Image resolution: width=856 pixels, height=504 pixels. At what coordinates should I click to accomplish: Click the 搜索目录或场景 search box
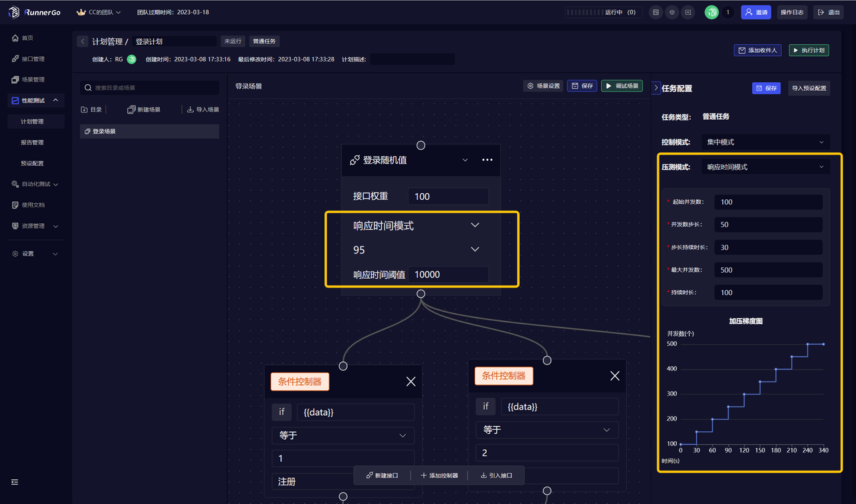tap(150, 88)
